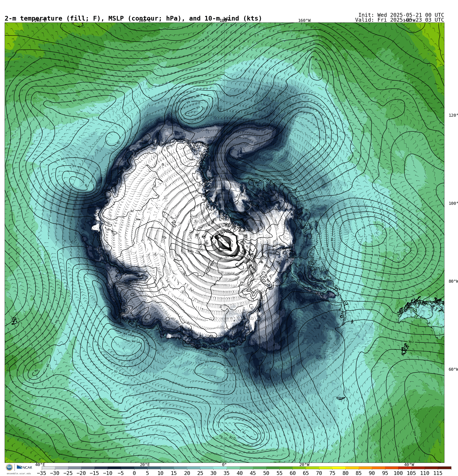The image size is (458, 476).
Task: Click the 1016 isobar contour label
Action: (207, 37)
